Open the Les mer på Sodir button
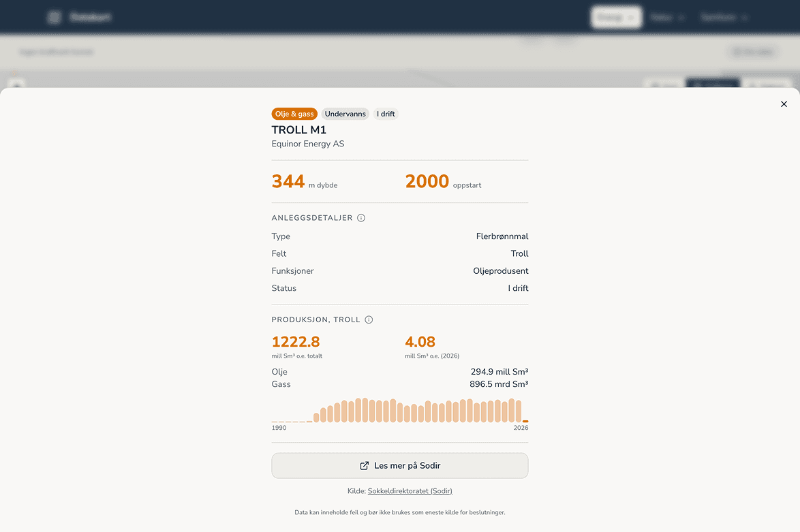Screen dimensions: 800x532 (x=400, y=466)
